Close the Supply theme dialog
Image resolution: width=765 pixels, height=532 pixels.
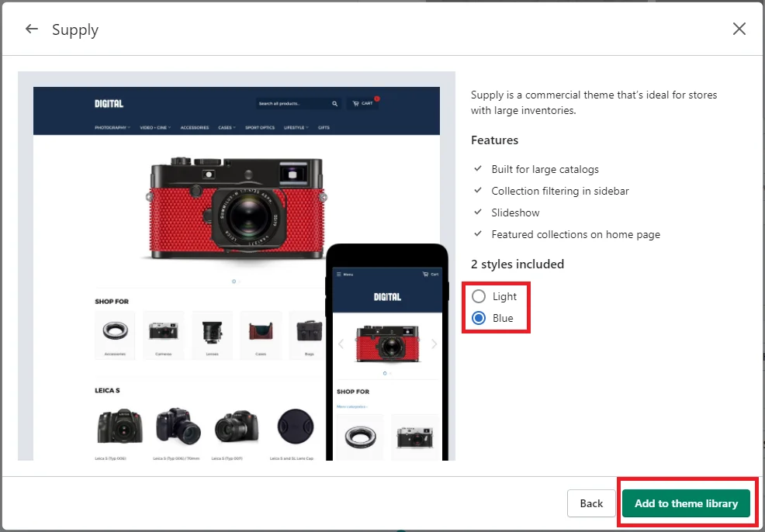pos(739,29)
